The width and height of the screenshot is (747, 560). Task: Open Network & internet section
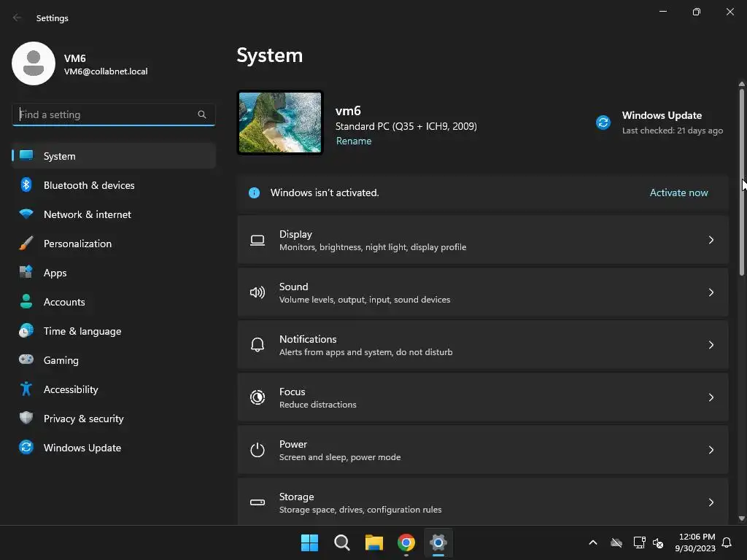114,214
